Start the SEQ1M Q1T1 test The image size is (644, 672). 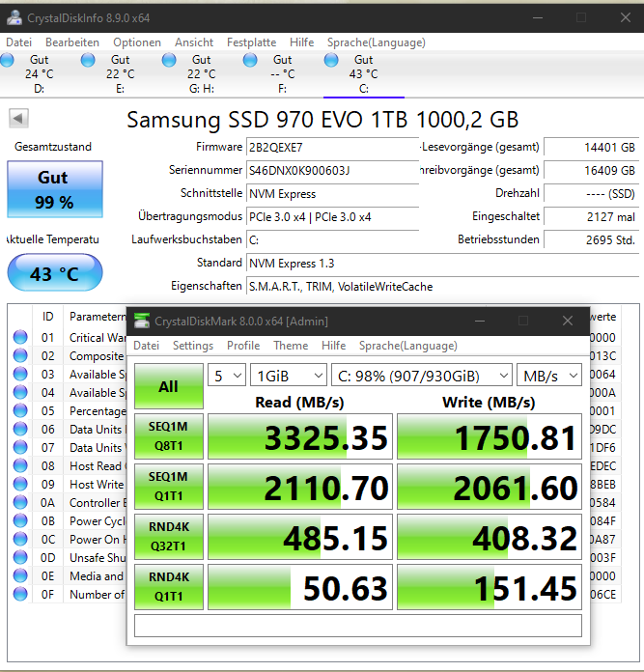[169, 487]
